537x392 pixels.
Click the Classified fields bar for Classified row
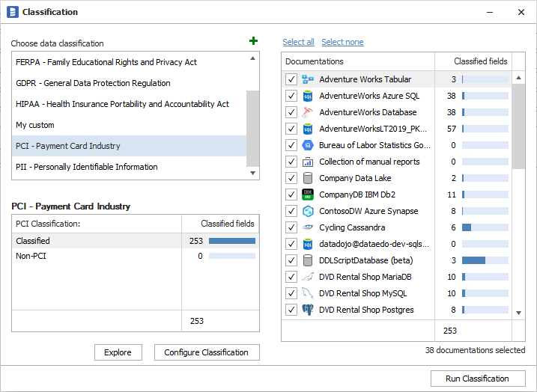[231, 241]
